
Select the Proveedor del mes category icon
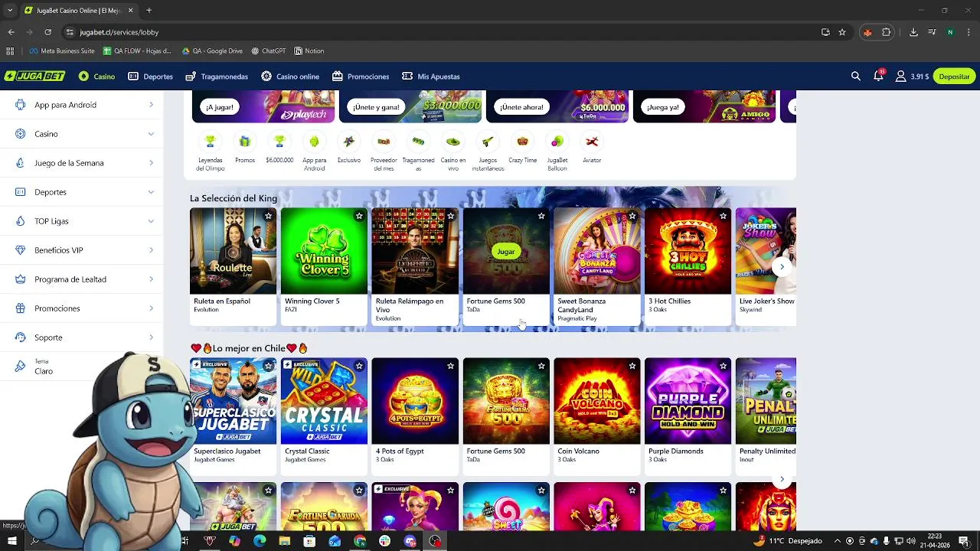384,142
